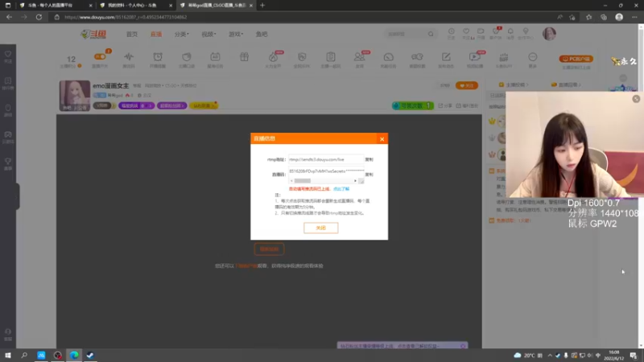
Task: Open the 直播 nav item
Action: [156, 34]
